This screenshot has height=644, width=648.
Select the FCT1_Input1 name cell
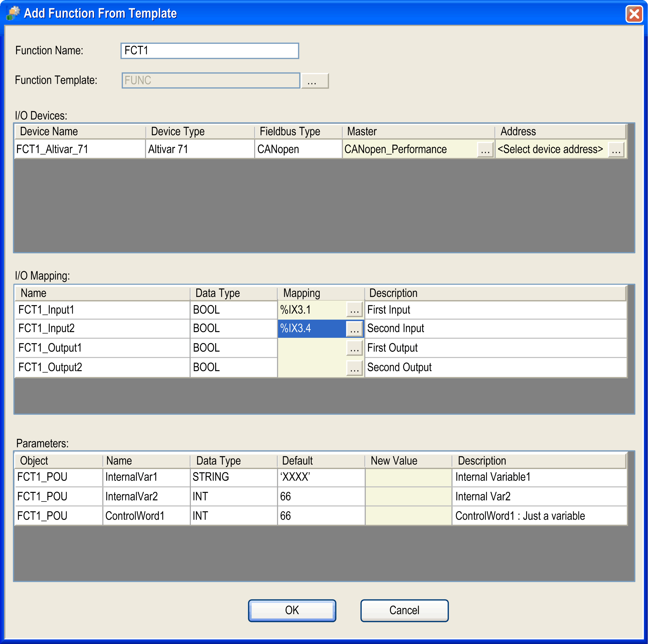click(102, 310)
